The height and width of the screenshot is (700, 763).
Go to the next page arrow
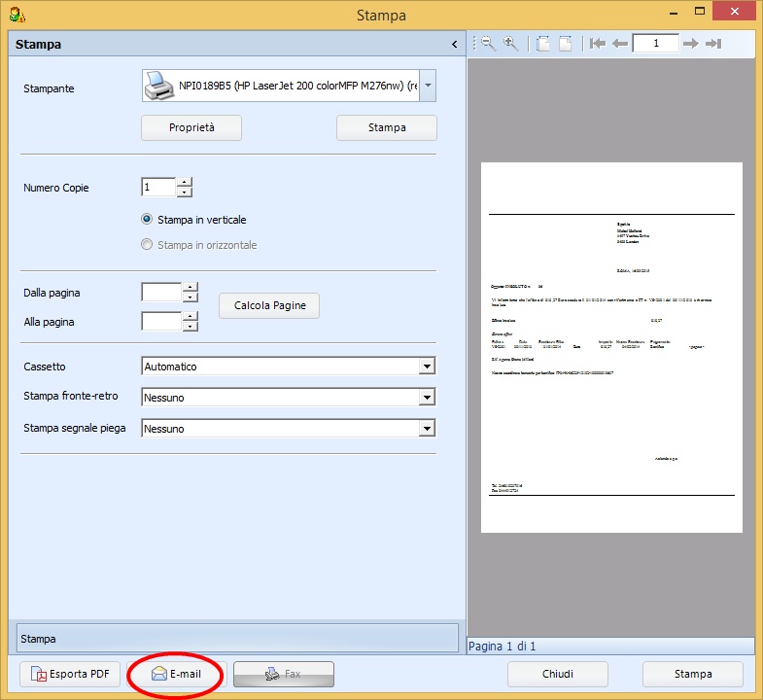click(x=691, y=44)
